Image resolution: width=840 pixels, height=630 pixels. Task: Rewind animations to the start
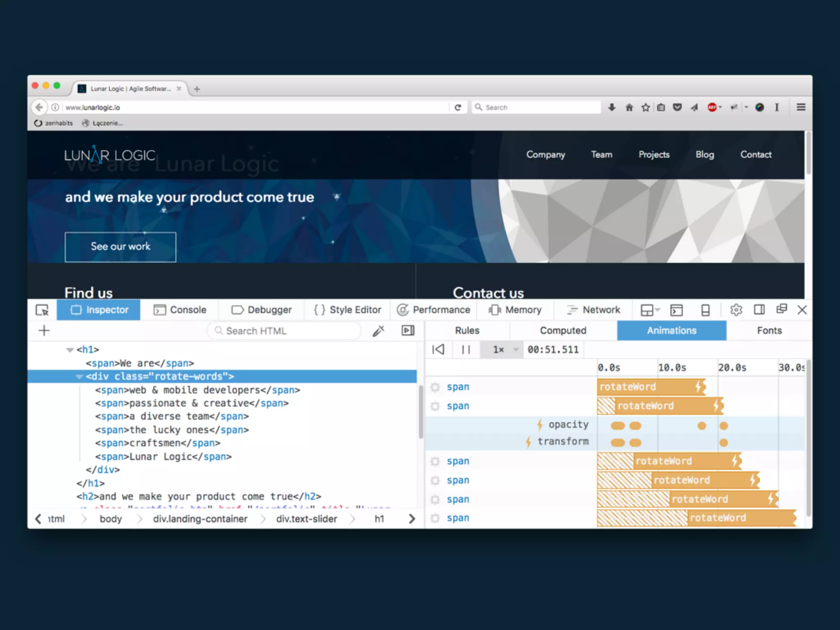coord(438,349)
